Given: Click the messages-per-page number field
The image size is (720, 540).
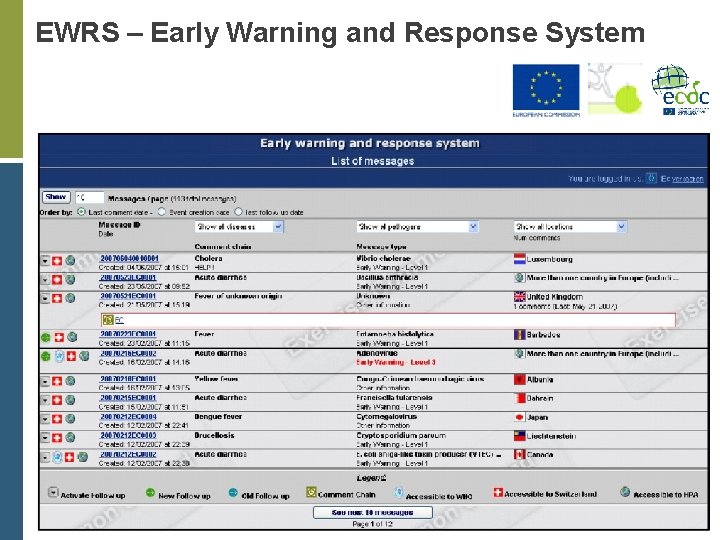Looking at the screenshot, I should (90, 197).
